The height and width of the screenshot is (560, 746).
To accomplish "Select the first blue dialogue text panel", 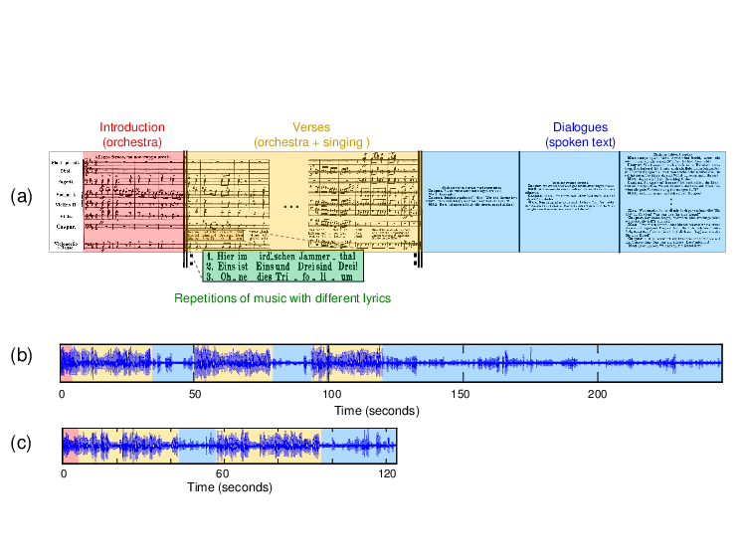I will (x=470, y=202).
